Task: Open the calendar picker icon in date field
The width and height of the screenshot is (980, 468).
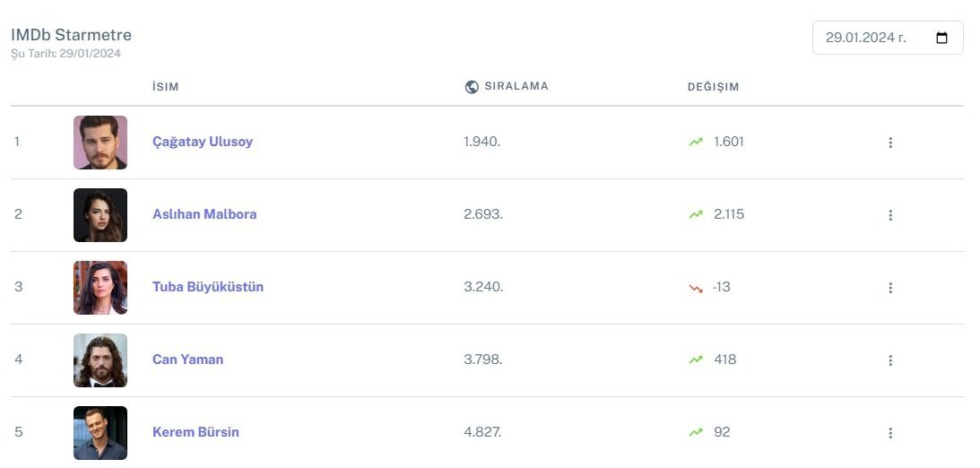Action: tap(941, 38)
